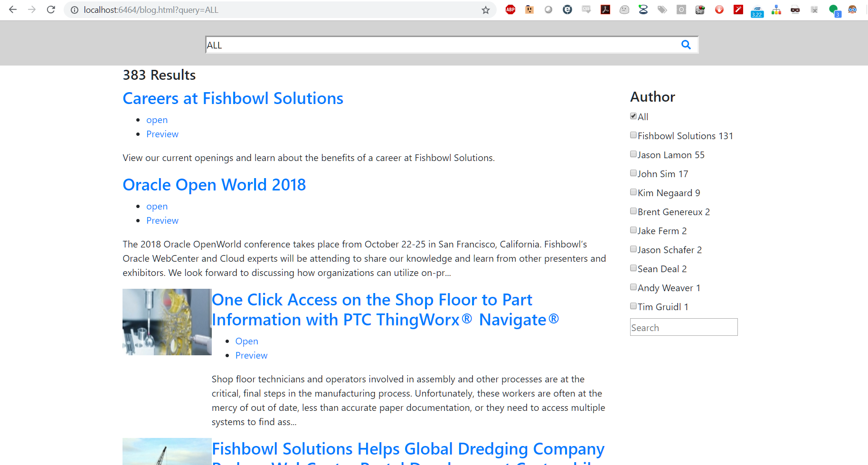Image resolution: width=868 pixels, height=465 pixels.
Task: Open the Adobe Acrobat extension icon
Action: click(x=605, y=9)
